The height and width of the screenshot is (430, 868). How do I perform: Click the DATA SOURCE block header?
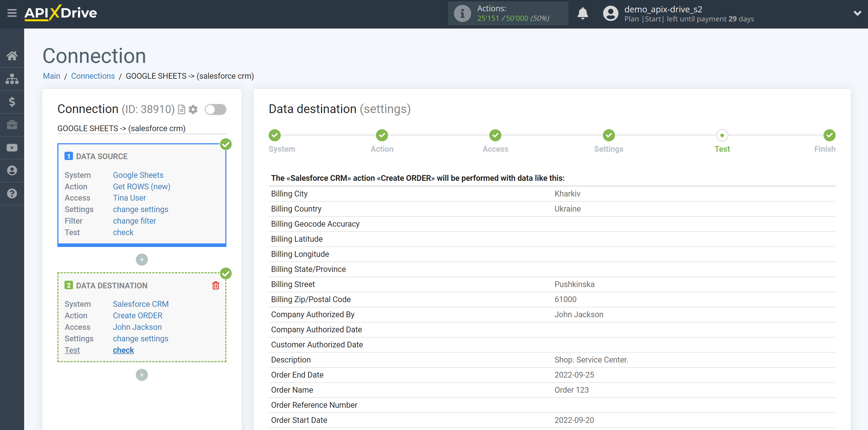pos(102,156)
